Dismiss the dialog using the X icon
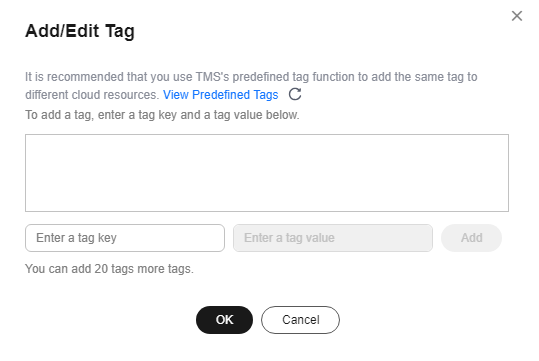The height and width of the screenshot is (361, 539). (517, 16)
